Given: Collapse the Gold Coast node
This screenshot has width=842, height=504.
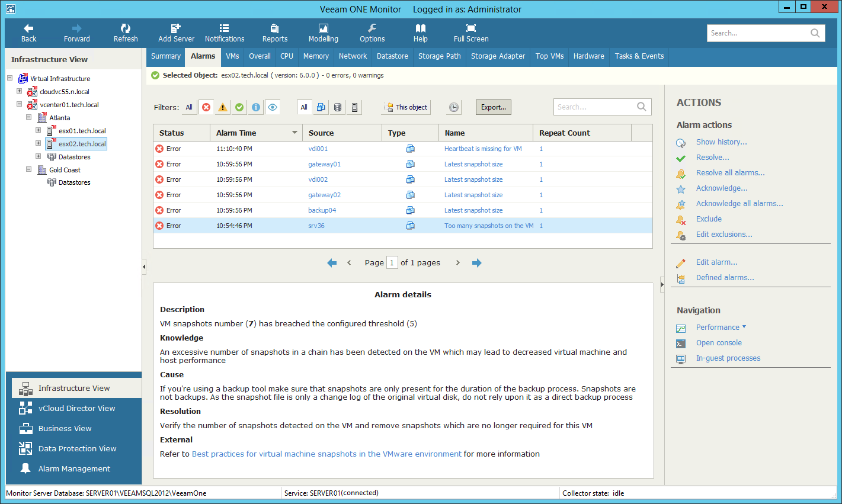Looking at the screenshot, I should [x=28, y=169].
